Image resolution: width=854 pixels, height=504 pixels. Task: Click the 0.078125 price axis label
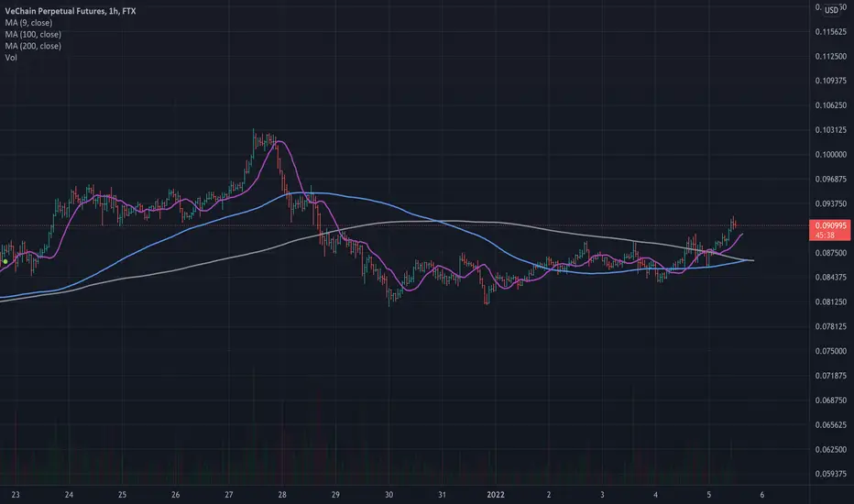tap(830, 326)
